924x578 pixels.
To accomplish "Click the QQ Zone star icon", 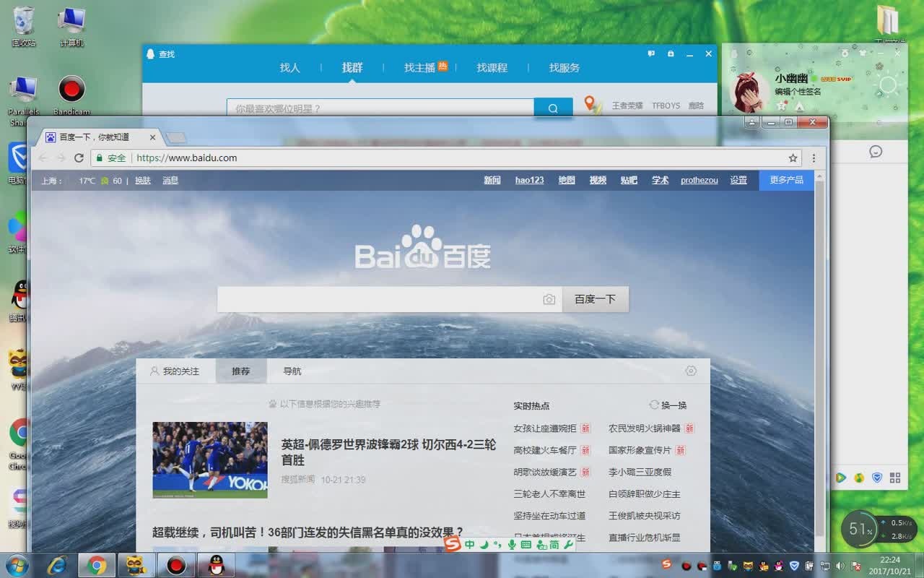I will click(781, 106).
